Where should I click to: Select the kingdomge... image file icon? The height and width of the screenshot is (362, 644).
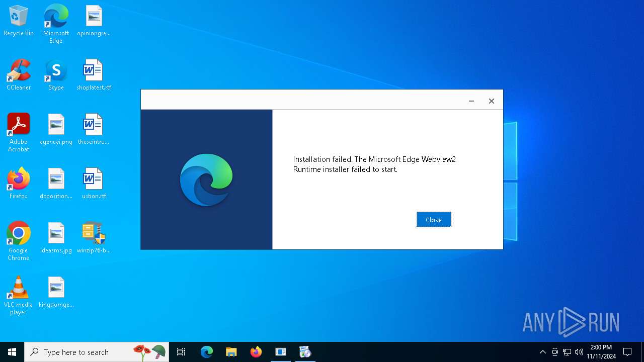click(x=56, y=293)
